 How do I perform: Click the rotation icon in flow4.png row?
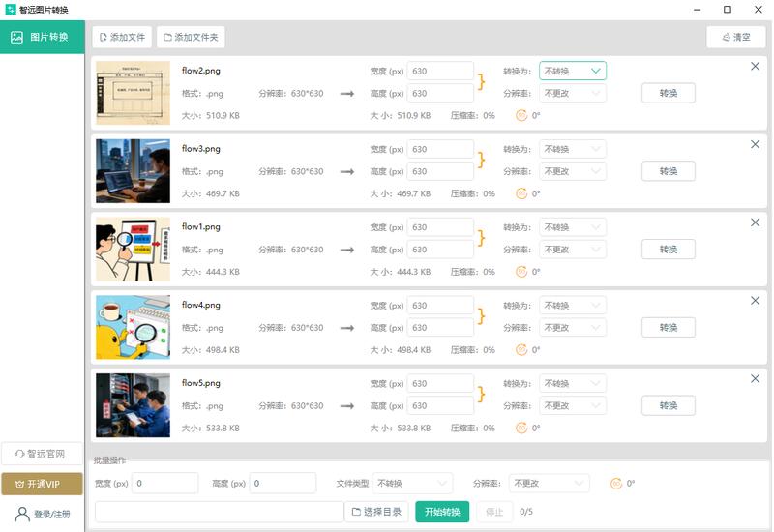coord(521,349)
